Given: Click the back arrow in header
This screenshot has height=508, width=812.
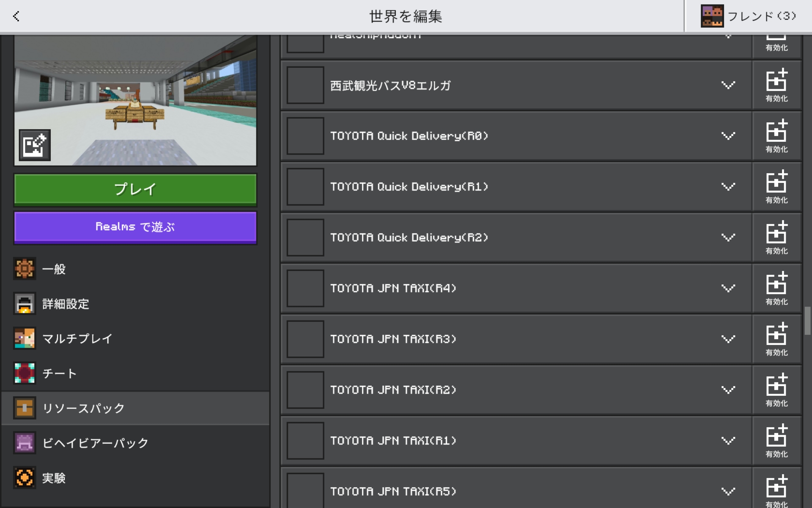Looking at the screenshot, I should pos(16,16).
